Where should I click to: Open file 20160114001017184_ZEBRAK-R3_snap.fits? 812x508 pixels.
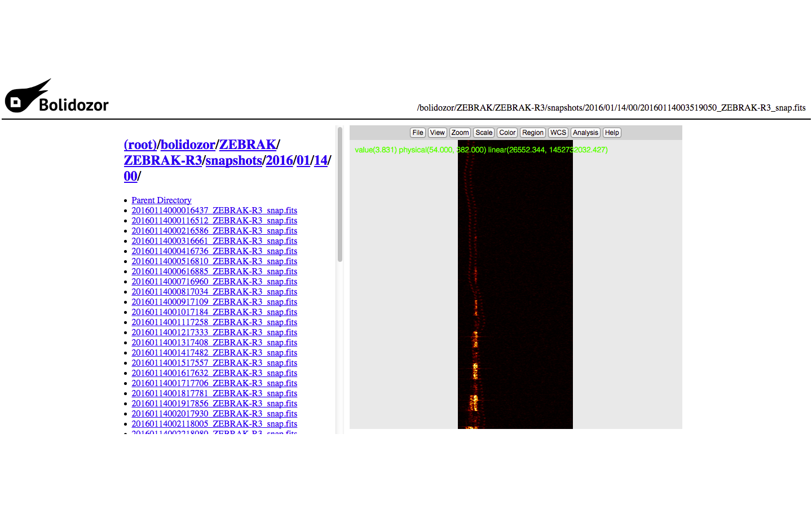(x=214, y=312)
